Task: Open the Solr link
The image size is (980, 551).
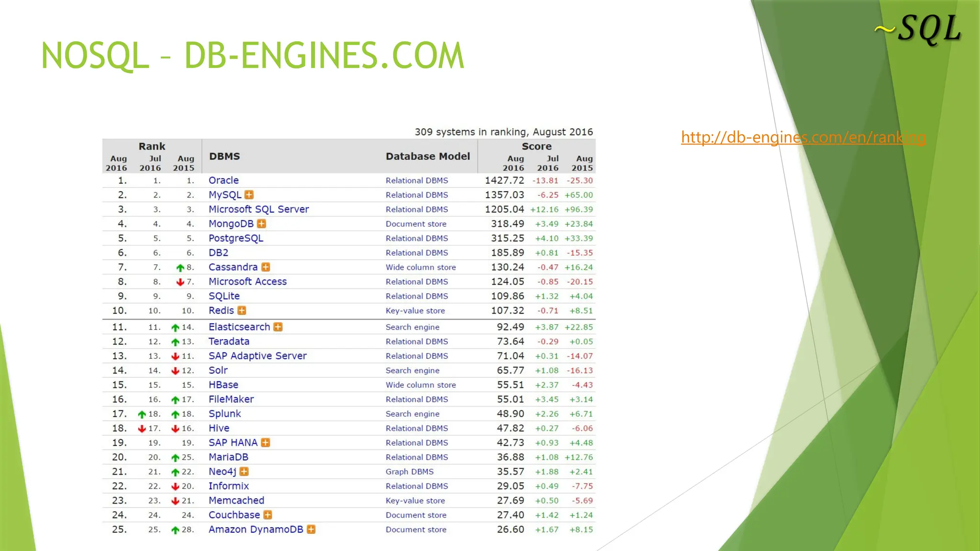Action: click(x=218, y=370)
